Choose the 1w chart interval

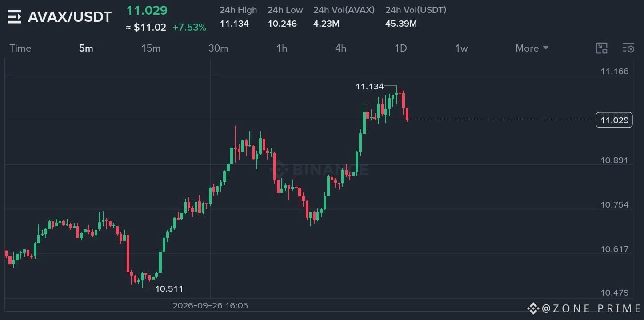coord(461,48)
